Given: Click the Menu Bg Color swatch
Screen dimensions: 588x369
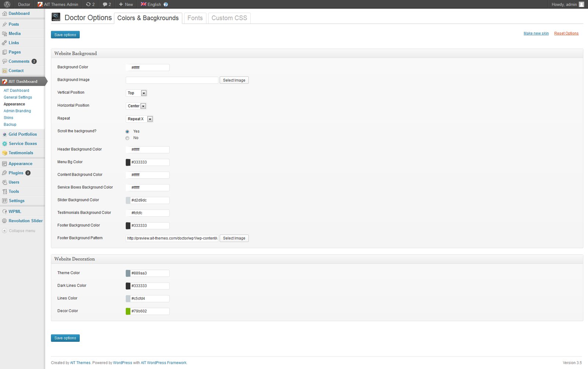Looking at the screenshot, I should (128, 162).
